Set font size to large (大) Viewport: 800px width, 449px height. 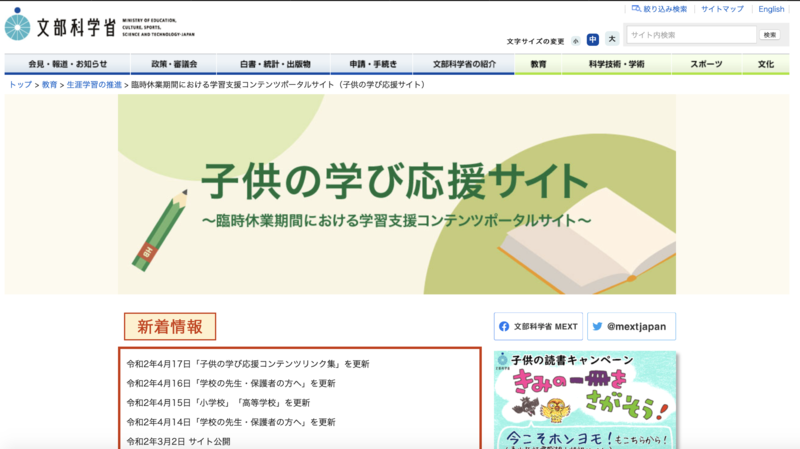click(x=611, y=40)
